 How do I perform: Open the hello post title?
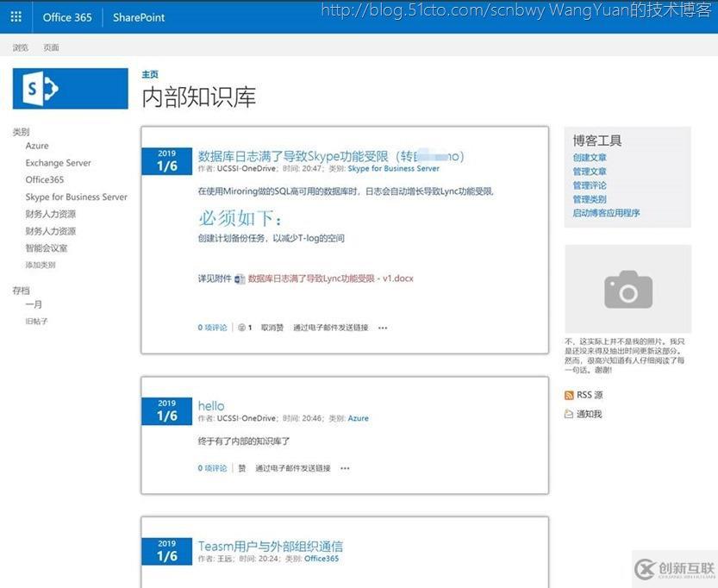(211, 406)
